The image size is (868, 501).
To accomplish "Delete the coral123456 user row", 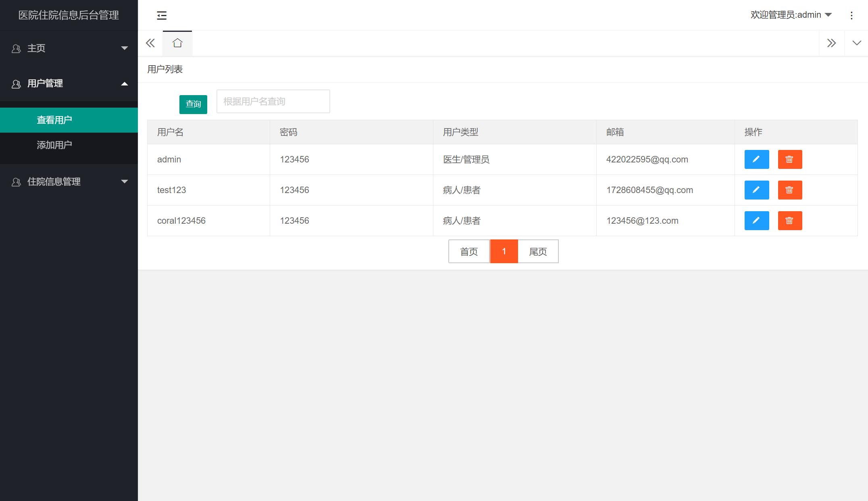I will [x=790, y=220].
